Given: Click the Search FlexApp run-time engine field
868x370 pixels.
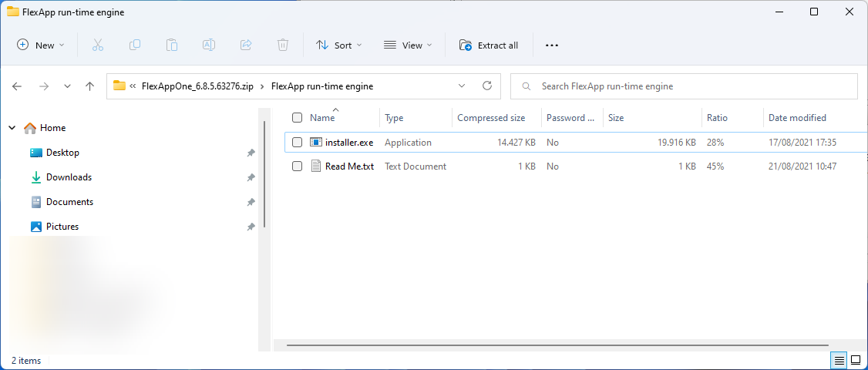Looking at the screenshot, I should (x=684, y=86).
